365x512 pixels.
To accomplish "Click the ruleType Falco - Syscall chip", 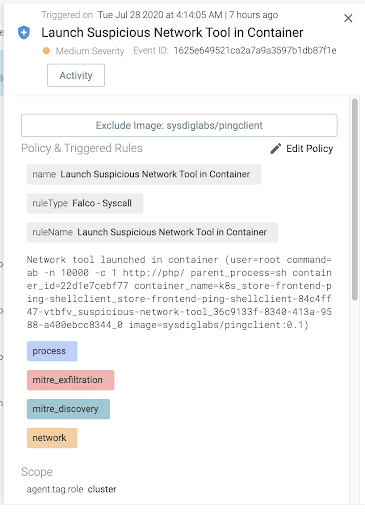I will (x=85, y=203).
